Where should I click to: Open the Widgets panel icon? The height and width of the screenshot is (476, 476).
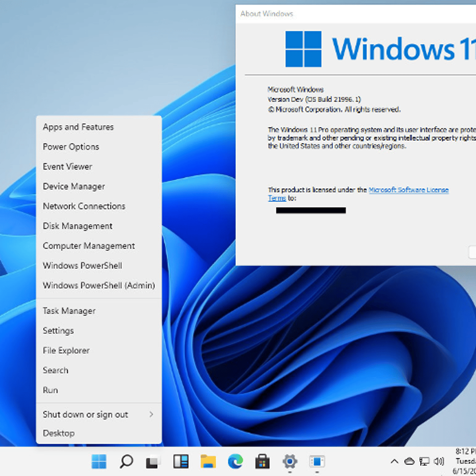point(181,461)
